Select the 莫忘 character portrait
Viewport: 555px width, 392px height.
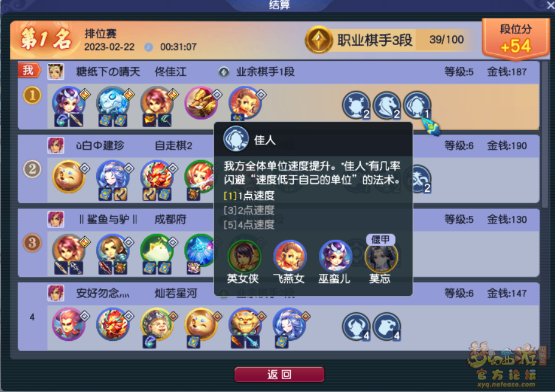380,257
